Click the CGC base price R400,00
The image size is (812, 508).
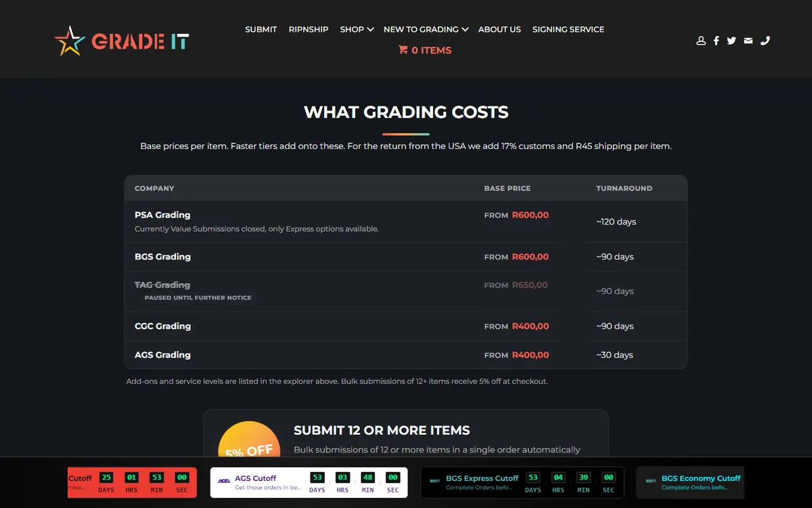[x=531, y=326]
